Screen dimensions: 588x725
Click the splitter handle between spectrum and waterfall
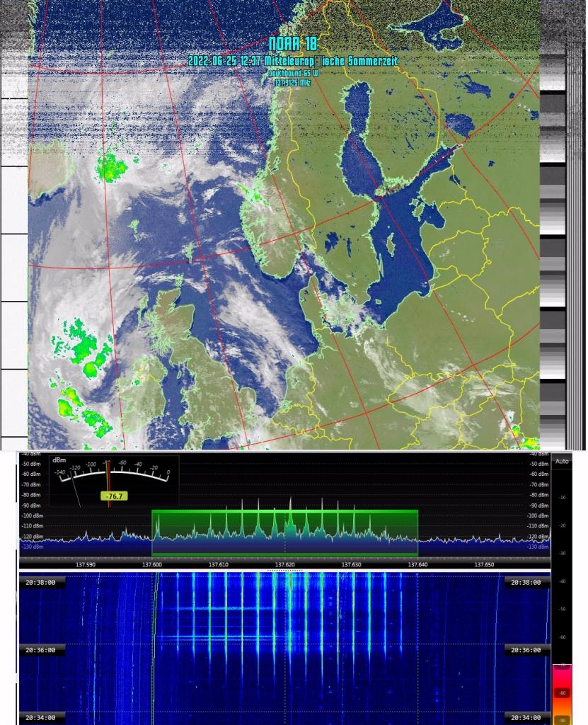pos(284,571)
